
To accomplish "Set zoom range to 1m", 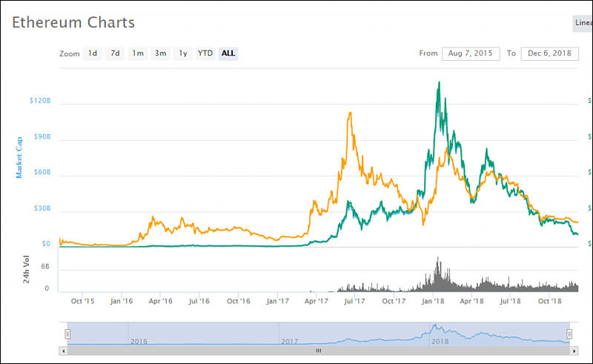I will (138, 53).
